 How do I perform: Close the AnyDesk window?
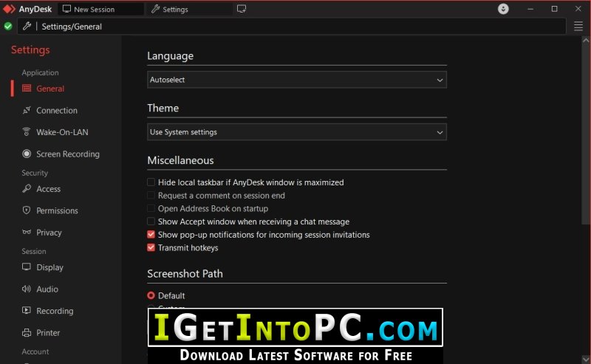click(578, 9)
